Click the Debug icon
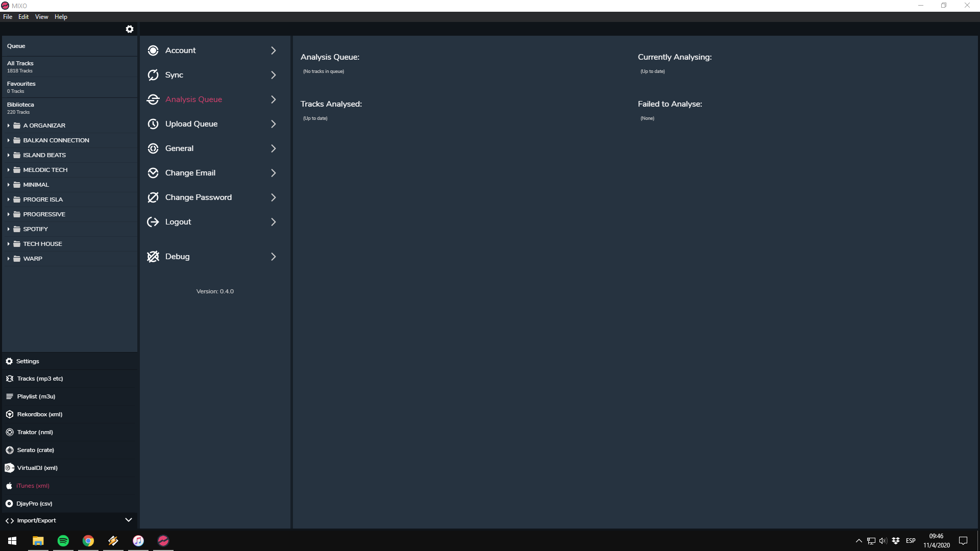The height and width of the screenshot is (551, 980). point(153,257)
